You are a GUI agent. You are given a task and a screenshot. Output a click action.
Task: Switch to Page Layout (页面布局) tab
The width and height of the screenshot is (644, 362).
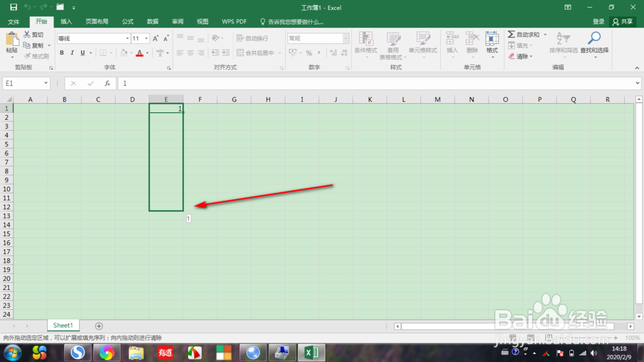tap(97, 22)
